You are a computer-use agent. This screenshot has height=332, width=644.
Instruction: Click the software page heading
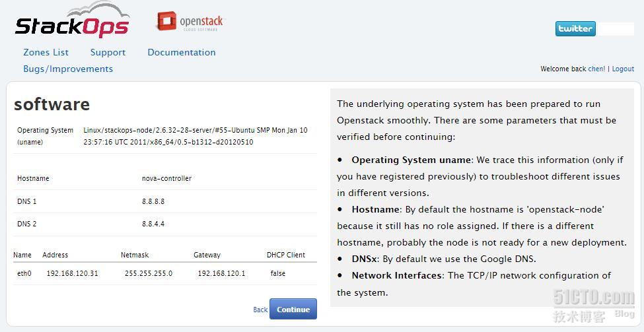coord(52,104)
